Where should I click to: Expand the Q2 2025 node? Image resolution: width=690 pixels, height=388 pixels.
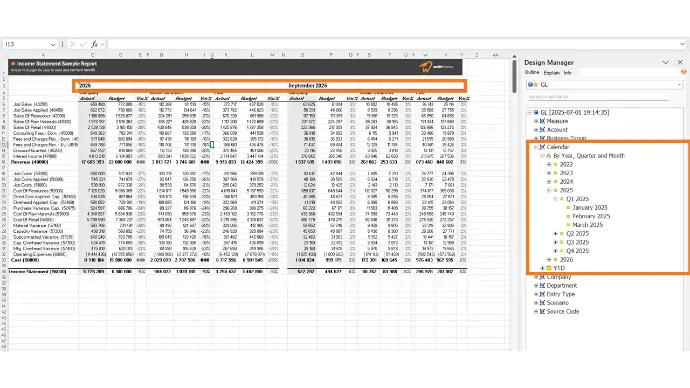click(x=555, y=234)
